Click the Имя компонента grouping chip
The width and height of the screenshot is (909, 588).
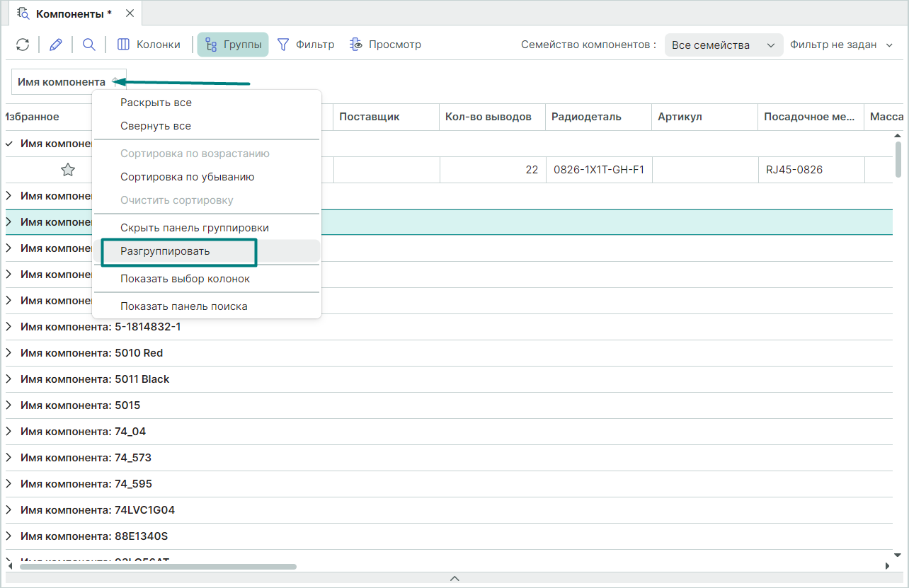pos(62,82)
